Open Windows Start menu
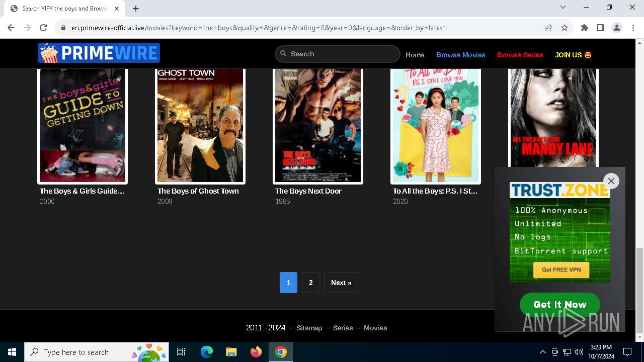 point(12,352)
